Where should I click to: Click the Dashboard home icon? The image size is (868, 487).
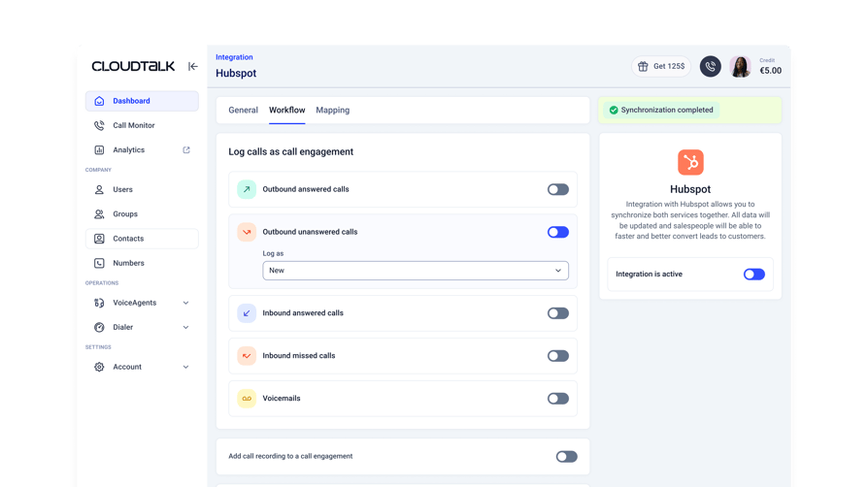pos(99,101)
